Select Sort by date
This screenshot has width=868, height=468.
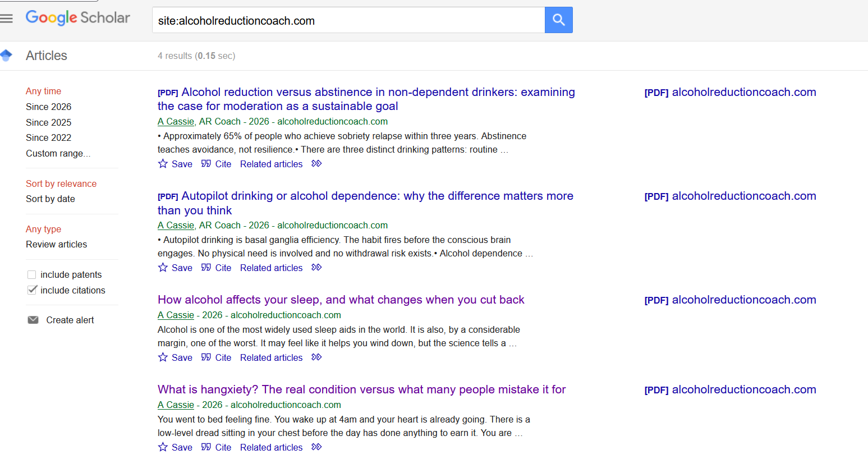(x=50, y=199)
